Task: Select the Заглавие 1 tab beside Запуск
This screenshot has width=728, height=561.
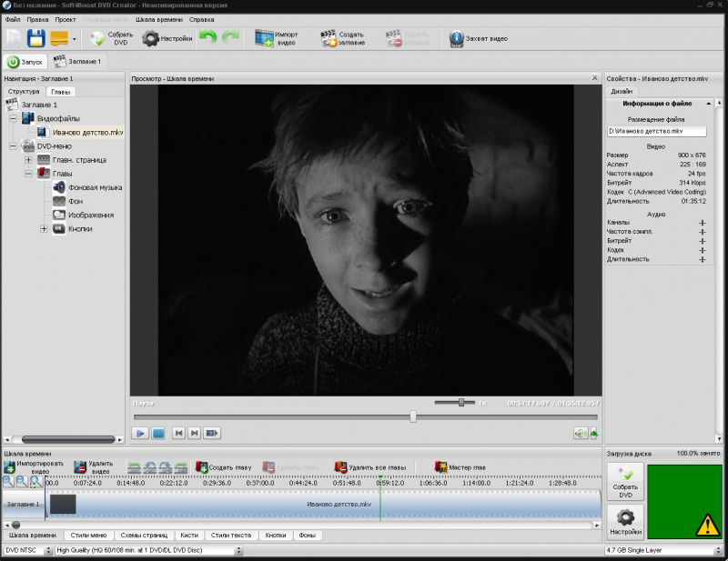Action: (x=77, y=62)
